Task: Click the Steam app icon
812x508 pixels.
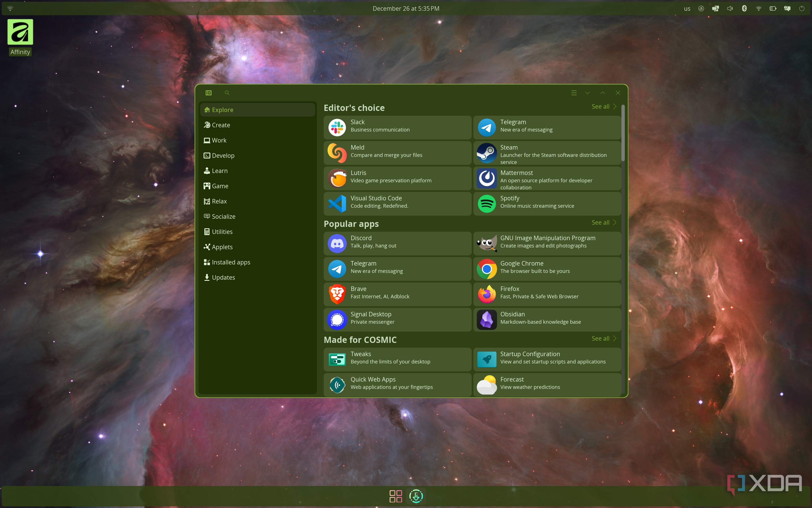Action: [x=487, y=153]
